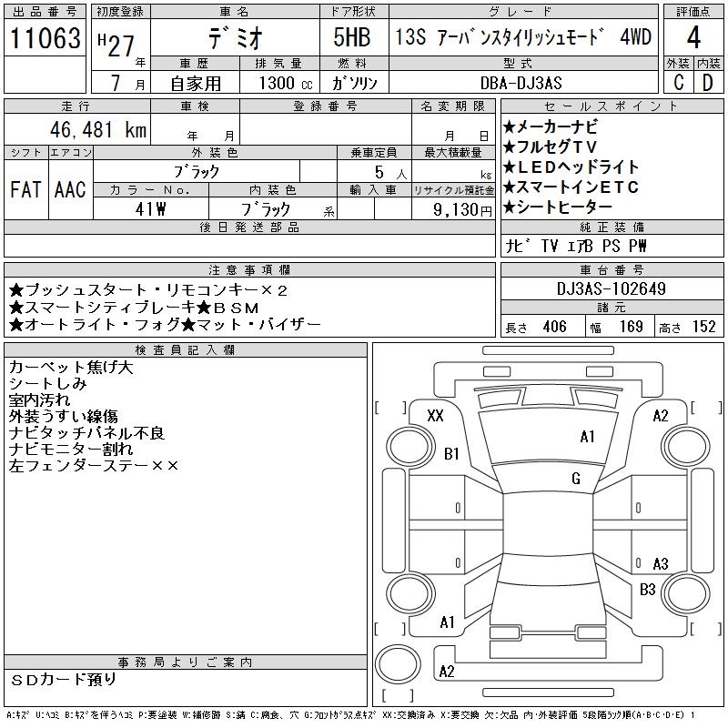Click the 注意事項欄 section header
Viewport: 728px width, 728px height.
tap(249, 269)
